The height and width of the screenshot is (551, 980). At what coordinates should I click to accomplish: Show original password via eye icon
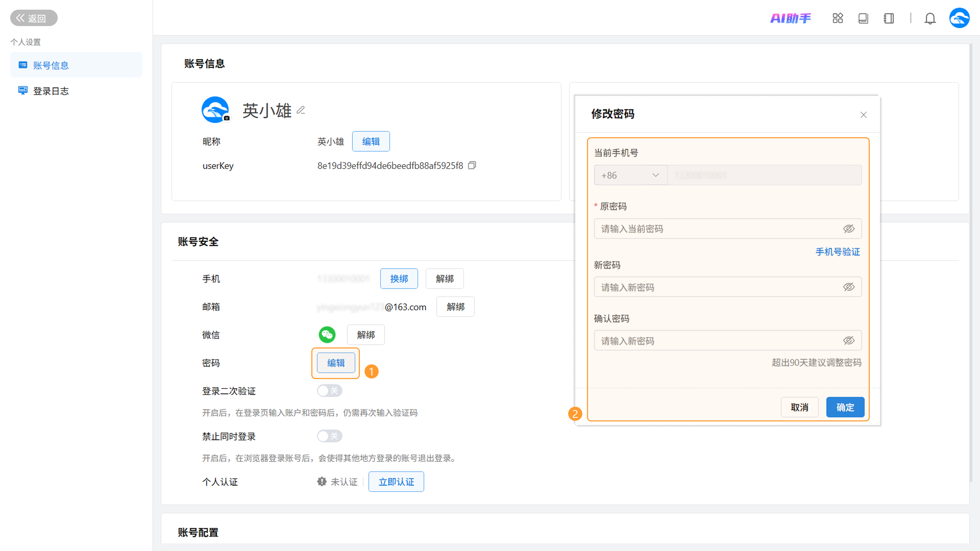[x=848, y=229]
